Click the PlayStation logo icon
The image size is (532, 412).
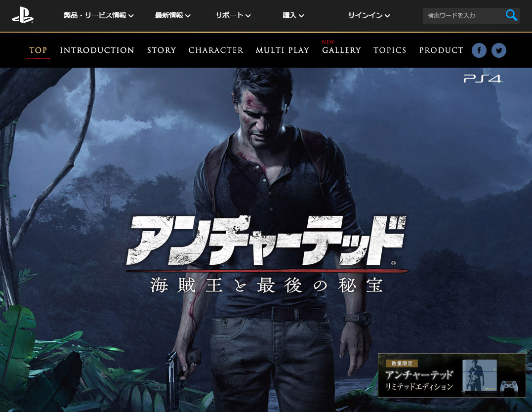tap(23, 15)
